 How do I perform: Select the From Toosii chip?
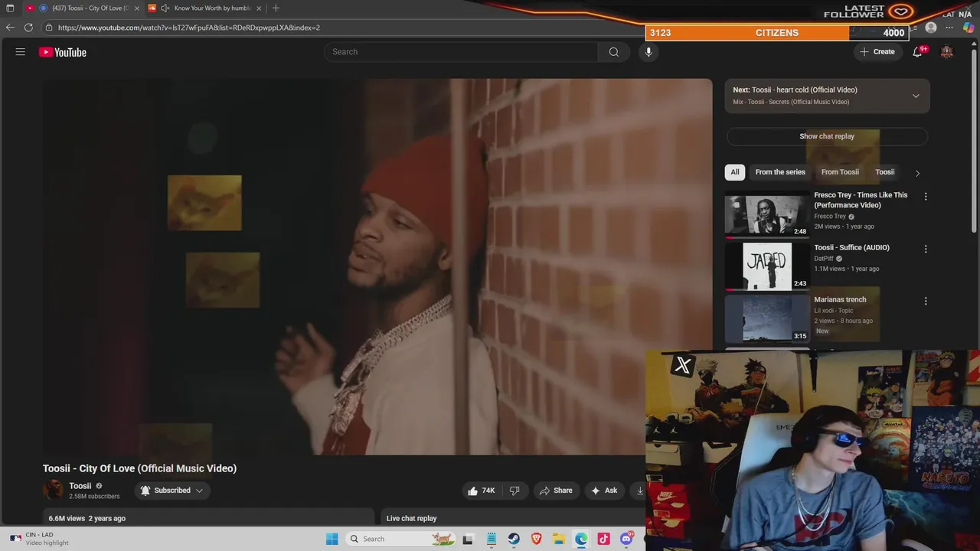point(840,172)
